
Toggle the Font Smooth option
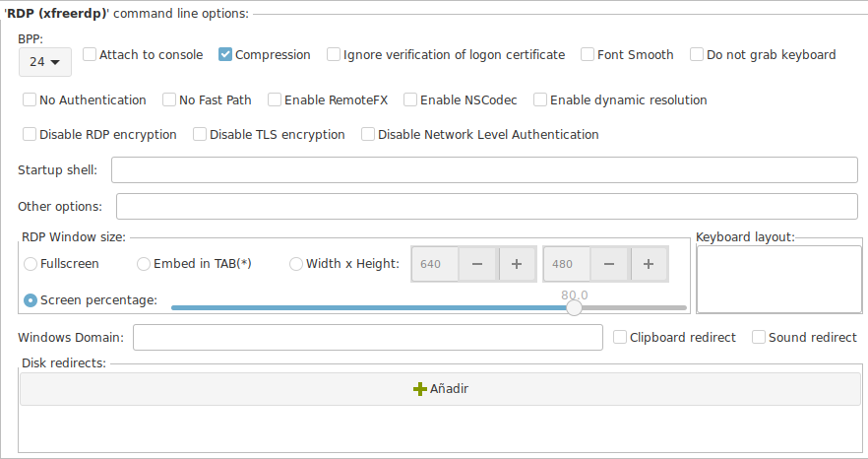tap(588, 54)
